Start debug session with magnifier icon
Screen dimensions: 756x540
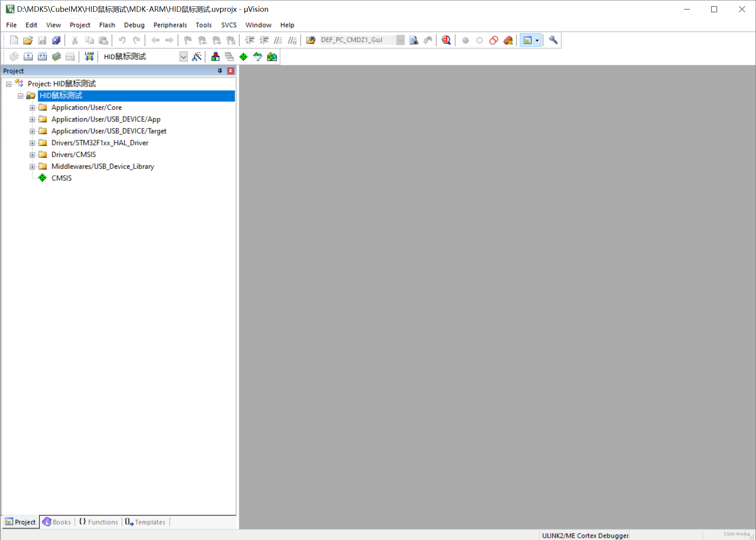pos(446,40)
